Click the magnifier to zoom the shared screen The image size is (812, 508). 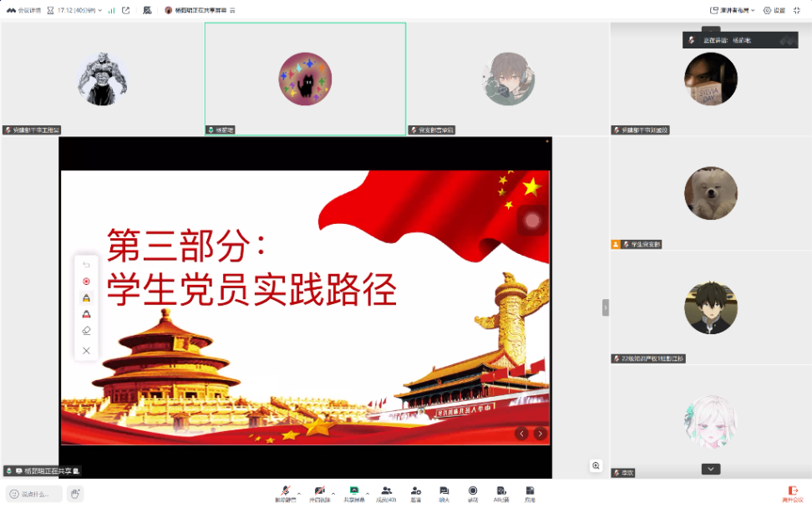596,465
